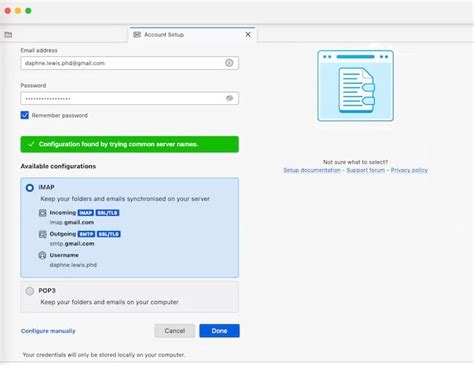This screenshot has height=365, width=474.
Task: Switch to the Account Setup tab
Action: tap(193, 35)
